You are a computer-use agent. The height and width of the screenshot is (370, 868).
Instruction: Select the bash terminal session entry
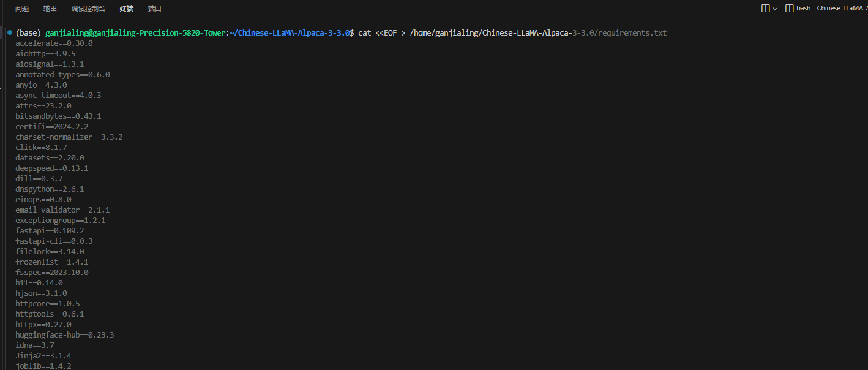point(826,9)
